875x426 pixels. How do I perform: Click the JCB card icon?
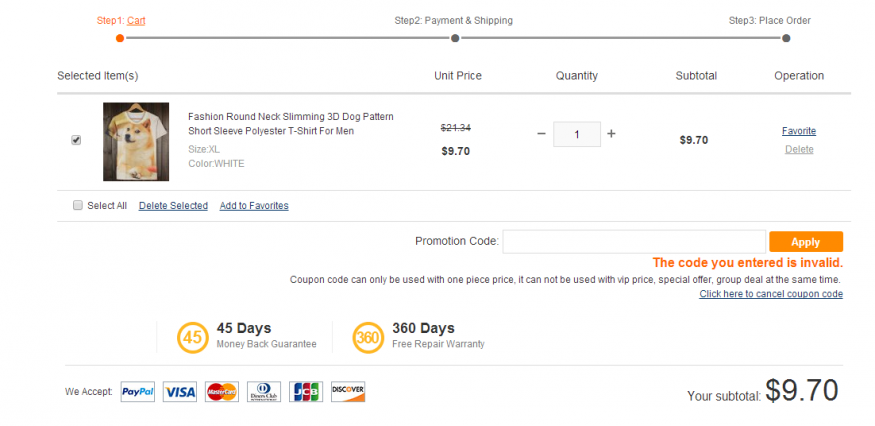click(x=306, y=392)
